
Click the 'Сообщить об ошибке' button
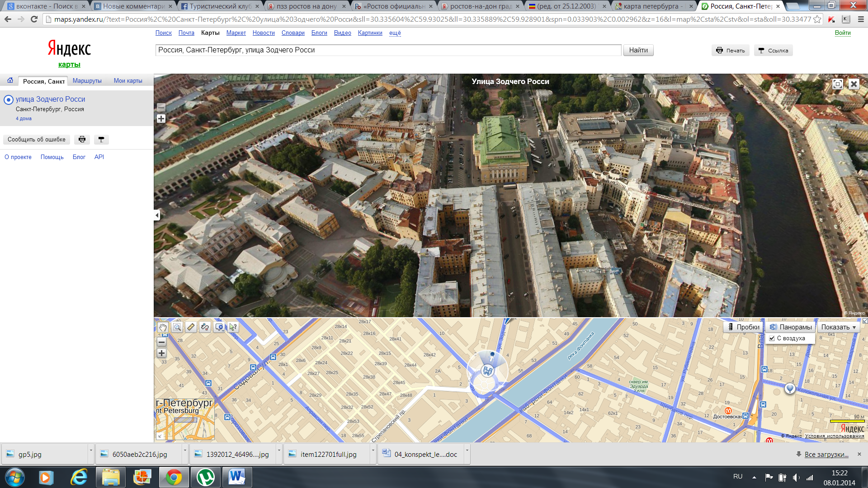click(x=37, y=140)
